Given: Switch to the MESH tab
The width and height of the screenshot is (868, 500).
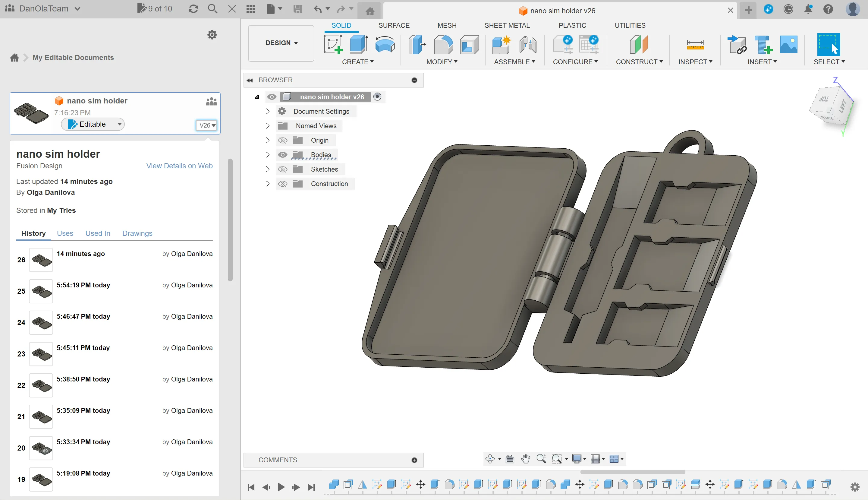Looking at the screenshot, I should pyautogui.click(x=447, y=25).
